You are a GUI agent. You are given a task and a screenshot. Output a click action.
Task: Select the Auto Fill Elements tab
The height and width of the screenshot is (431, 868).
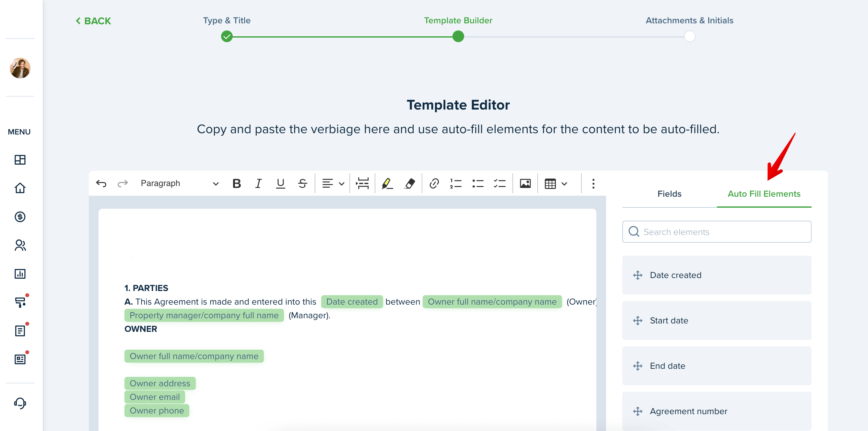point(764,194)
